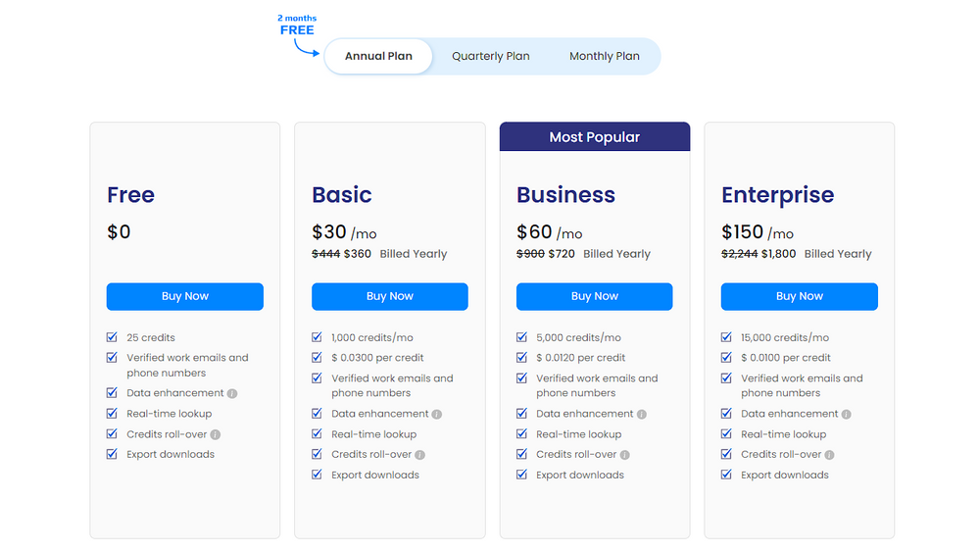This screenshot has width=980, height=552.
Task: Click the Enterprise plan title
Action: click(777, 195)
